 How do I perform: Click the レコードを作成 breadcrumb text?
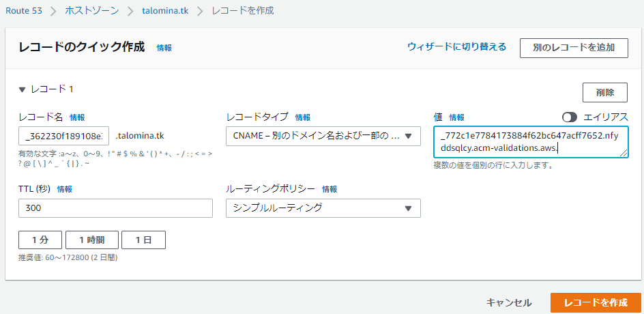243,11
